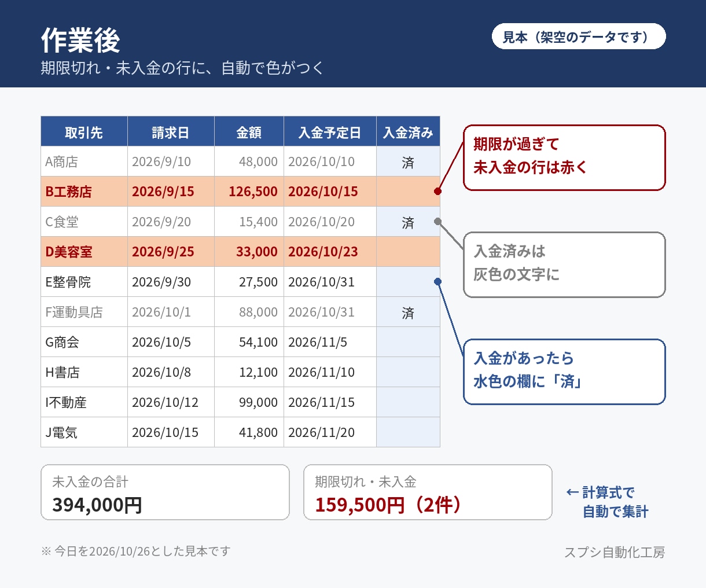Click the 見本（架空のデータです） badge

point(579,36)
